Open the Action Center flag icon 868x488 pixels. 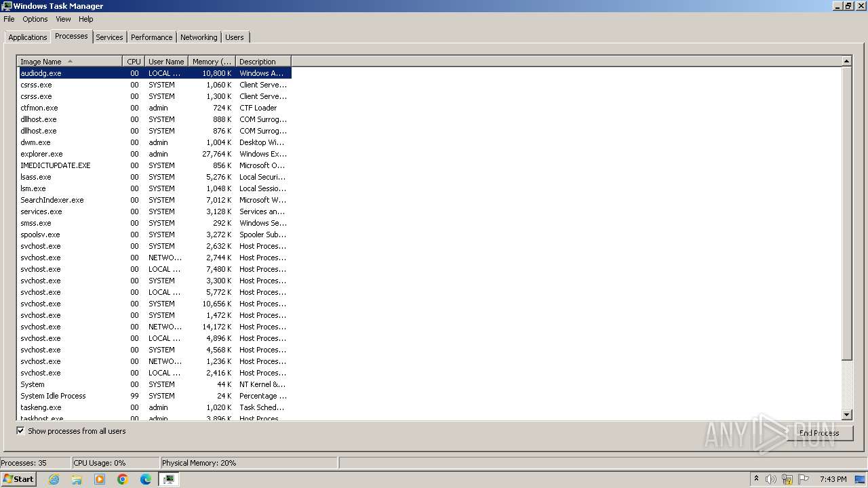click(804, 479)
